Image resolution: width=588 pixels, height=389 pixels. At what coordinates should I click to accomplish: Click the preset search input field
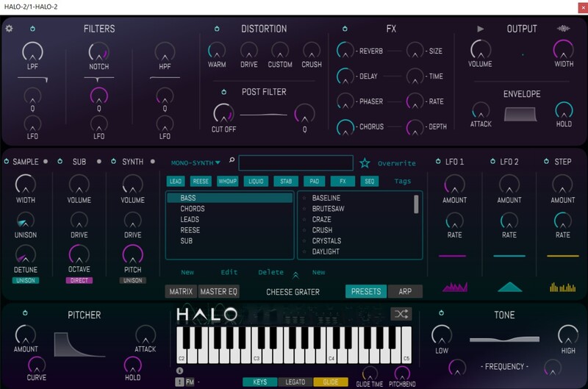(x=295, y=163)
